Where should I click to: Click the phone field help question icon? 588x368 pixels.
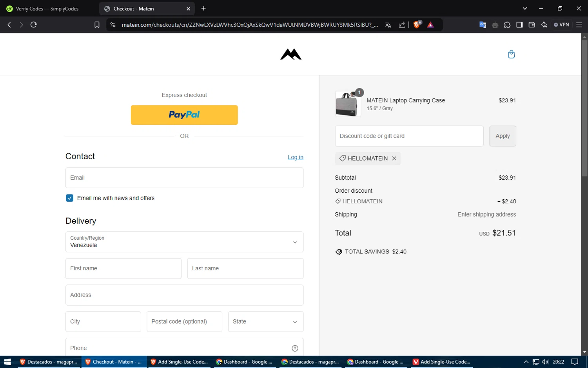click(295, 348)
